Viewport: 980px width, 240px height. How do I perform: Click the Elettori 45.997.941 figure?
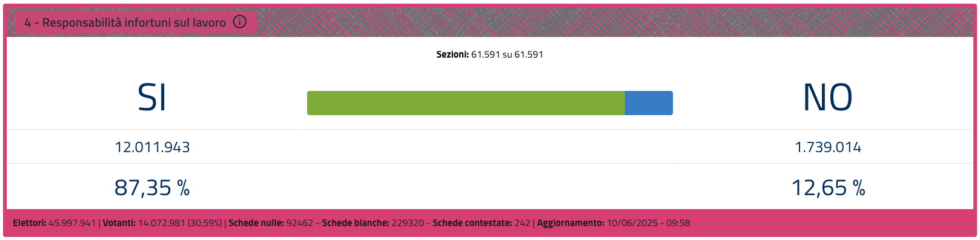[72, 223]
